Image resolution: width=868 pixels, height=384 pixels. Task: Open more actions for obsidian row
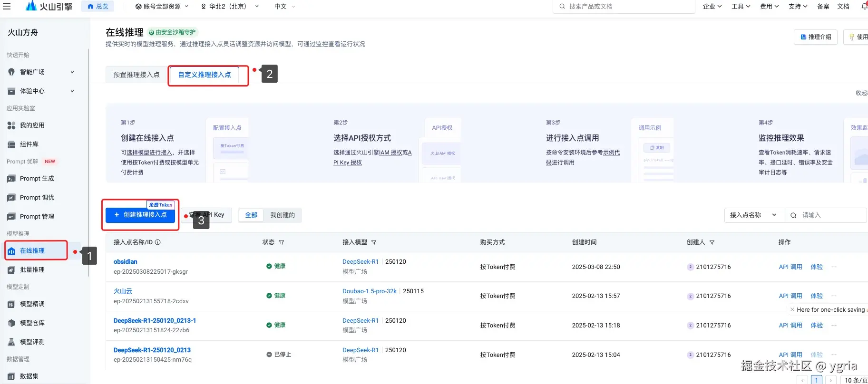[x=834, y=267]
